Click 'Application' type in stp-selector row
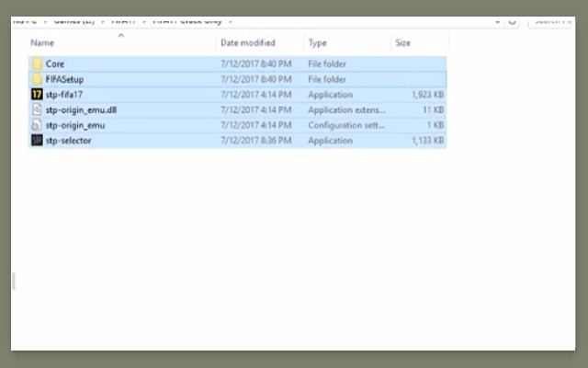 click(331, 141)
